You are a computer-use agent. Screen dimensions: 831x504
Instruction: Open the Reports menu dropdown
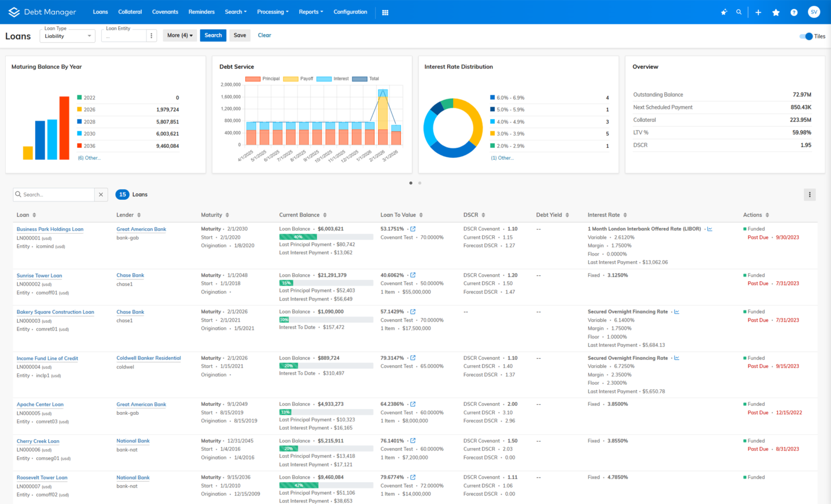click(x=311, y=12)
